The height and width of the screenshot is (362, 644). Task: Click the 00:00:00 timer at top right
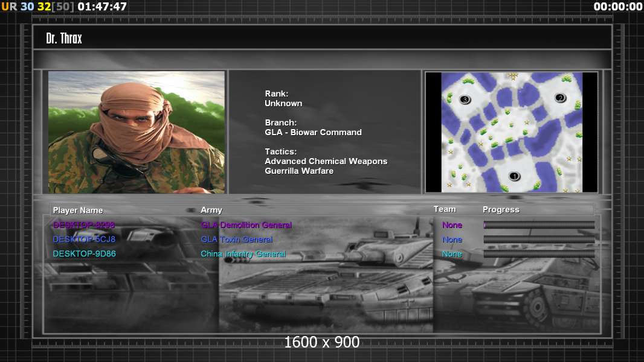pyautogui.click(x=617, y=7)
